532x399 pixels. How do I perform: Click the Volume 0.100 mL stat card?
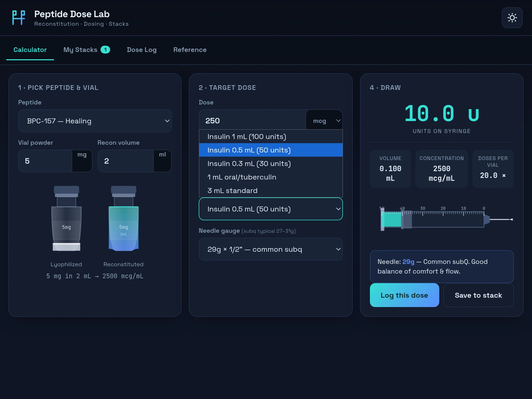390,169
